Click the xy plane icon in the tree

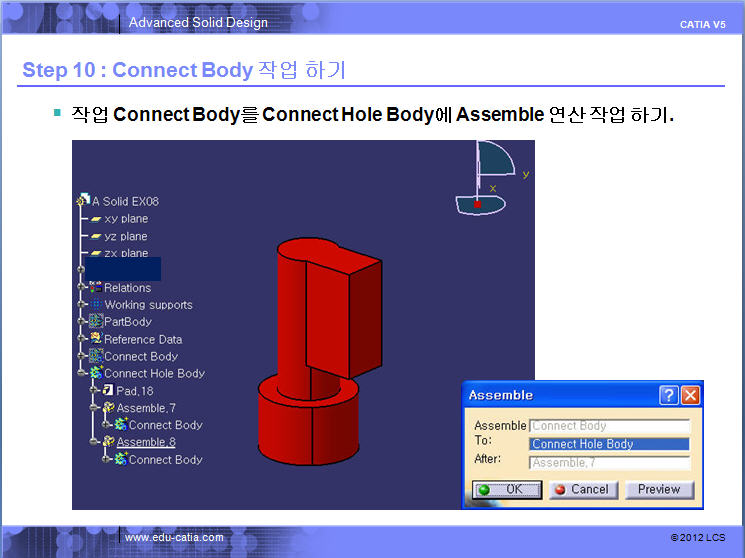96,219
